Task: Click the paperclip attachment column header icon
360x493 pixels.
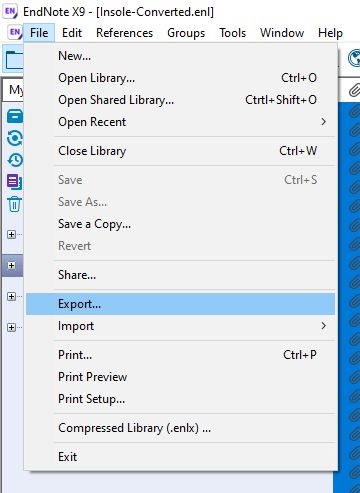Action: point(354,90)
